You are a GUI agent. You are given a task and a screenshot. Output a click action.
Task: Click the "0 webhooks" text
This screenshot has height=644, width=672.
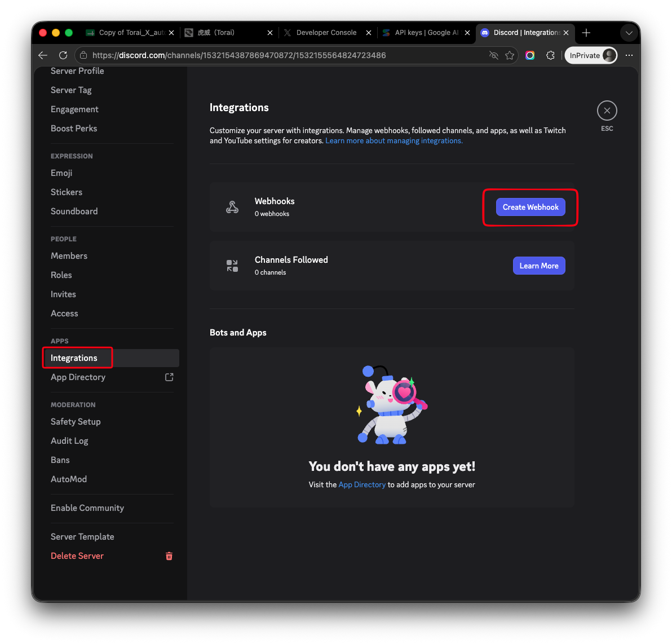[x=272, y=214]
